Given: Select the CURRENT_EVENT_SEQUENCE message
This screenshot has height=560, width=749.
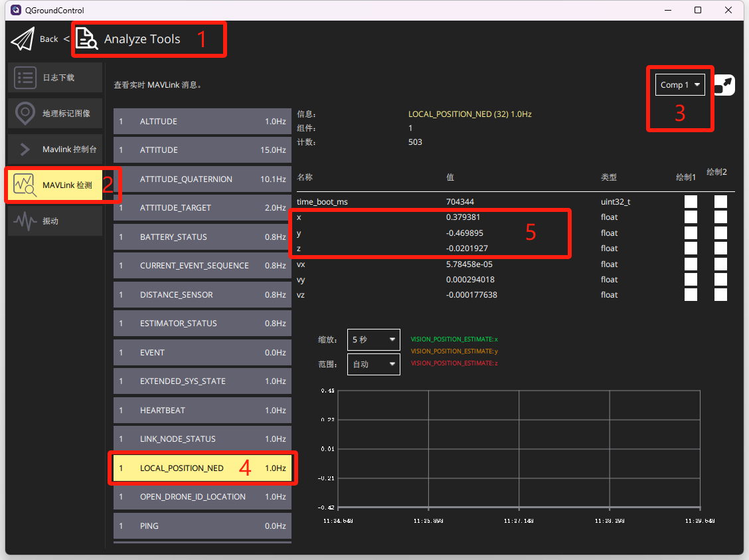Looking at the screenshot, I should pyautogui.click(x=202, y=266).
